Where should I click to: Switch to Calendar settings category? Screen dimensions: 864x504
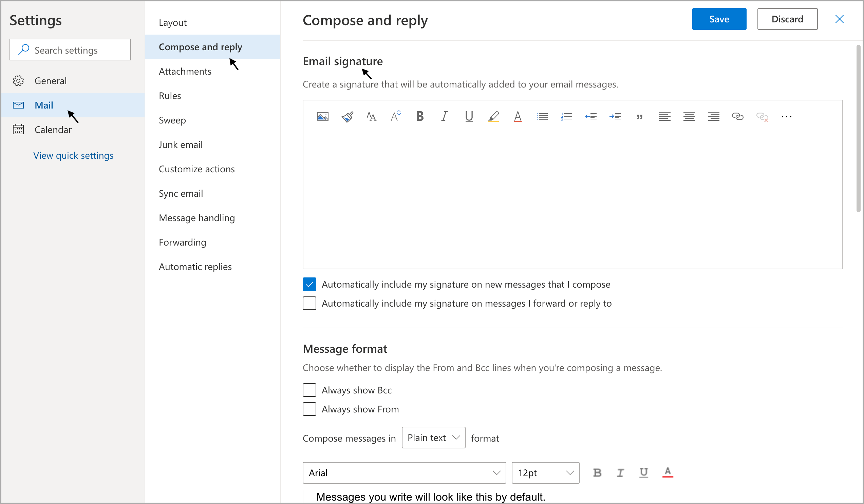pos(53,130)
